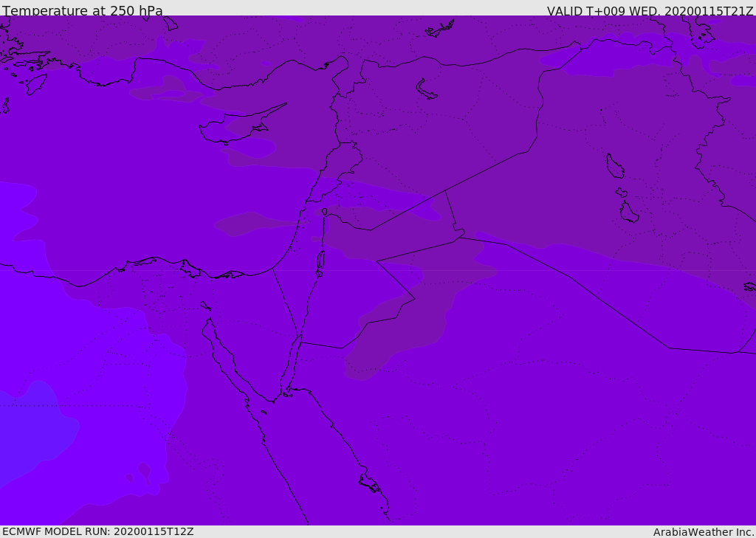Image resolution: width=756 pixels, height=538 pixels.
Task: Click the ArabiaWeather Inc. credit
Action: (704, 532)
